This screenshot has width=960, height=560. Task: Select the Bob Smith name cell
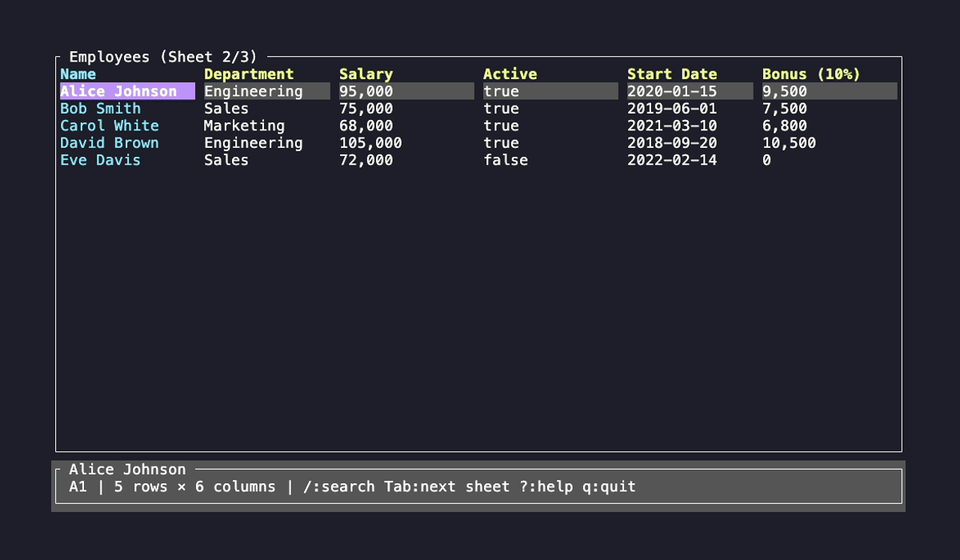coord(99,108)
